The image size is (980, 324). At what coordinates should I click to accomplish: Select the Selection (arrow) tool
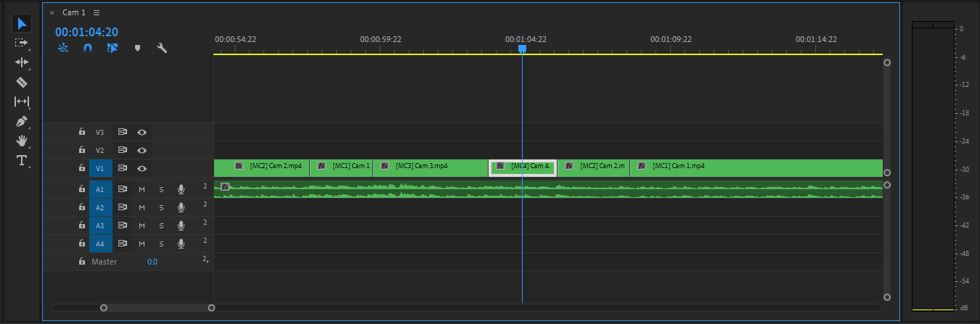point(22,23)
